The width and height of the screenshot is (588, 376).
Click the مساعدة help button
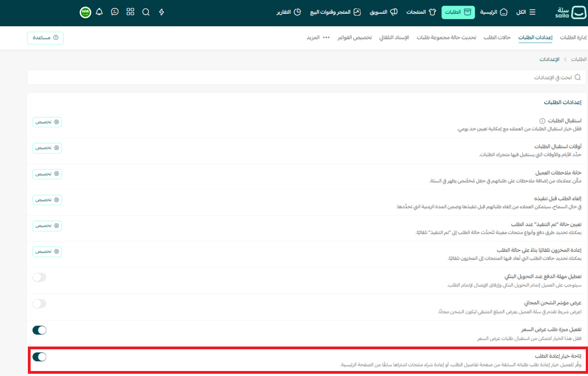pos(45,38)
